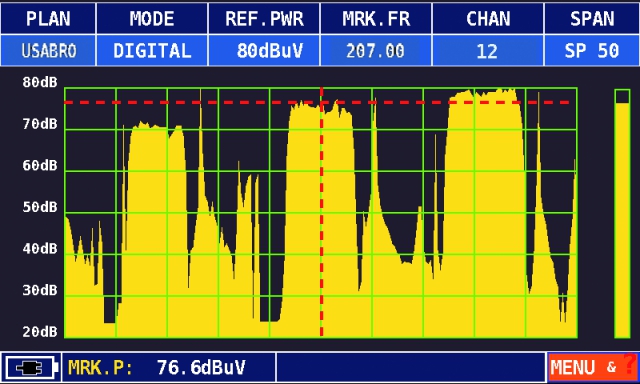Switch the DIGITAL mode value
Image resolution: width=640 pixels, height=384 pixels.
click(152, 51)
